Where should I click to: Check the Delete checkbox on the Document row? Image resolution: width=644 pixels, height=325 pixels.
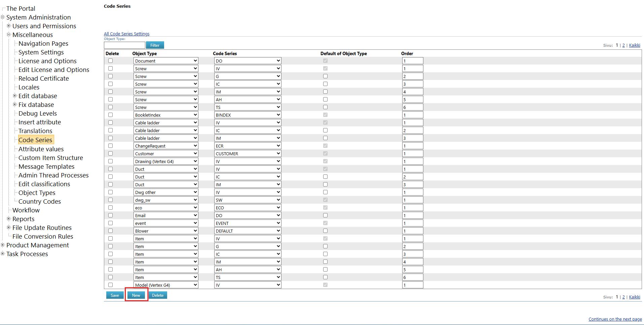[110, 60]
